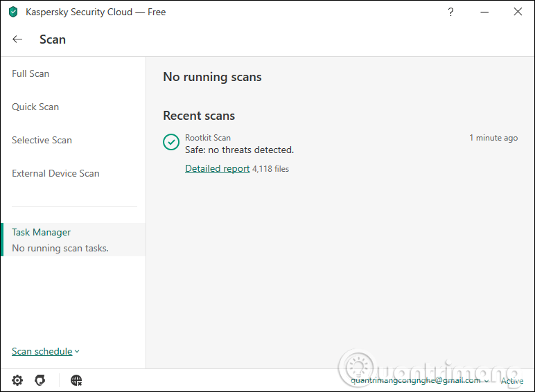Viewport: 535px width, 392px height.
Task: Click 'No running scan tasks.' text
Action: (x=60, y=248)
